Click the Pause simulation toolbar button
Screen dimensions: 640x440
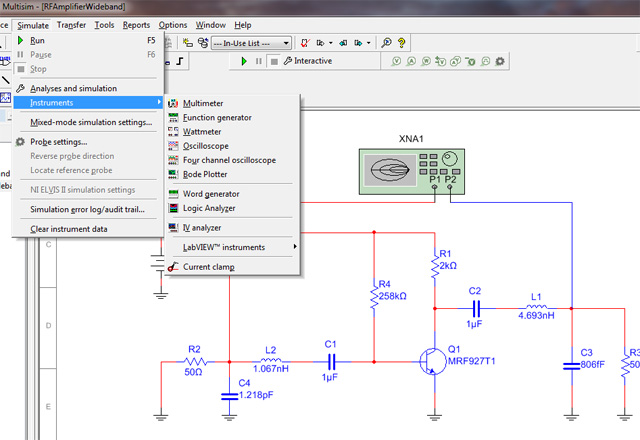(258, 61)
